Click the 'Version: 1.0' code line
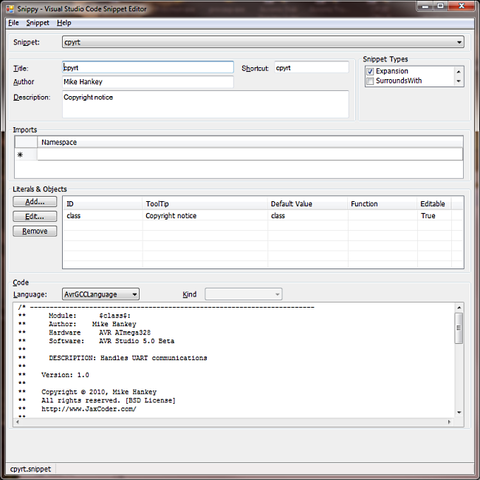480x480 pixels. click(x=65, y=375)
